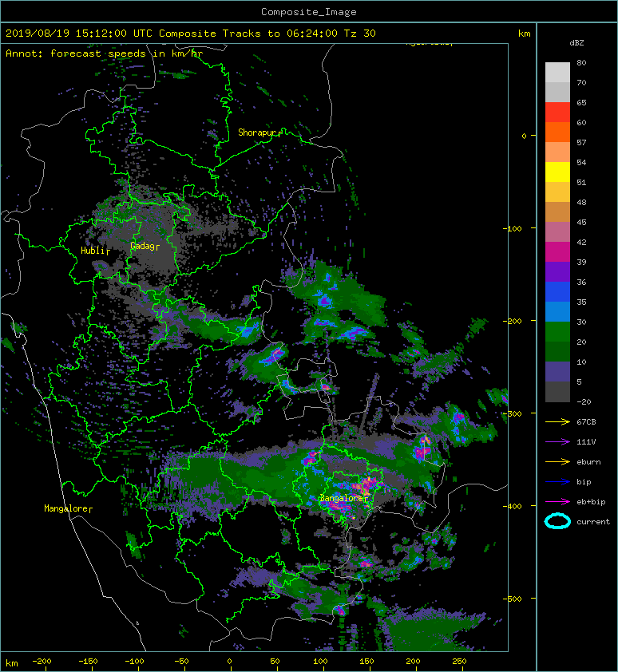Click the 'km' unit label beside the header
618x672 pixels.
click(x=524, y=34)
